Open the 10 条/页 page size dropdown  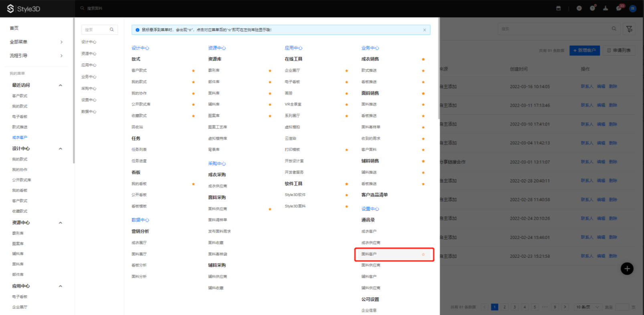point(587,307)
